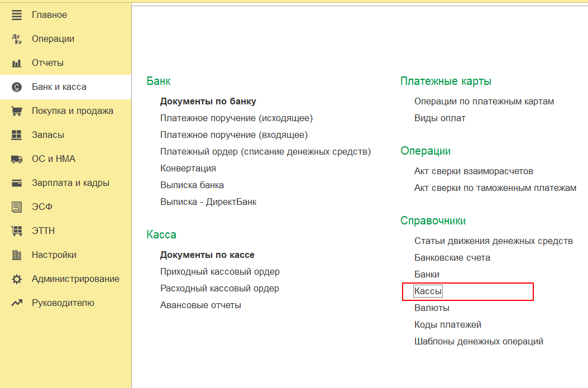Open the Кассы reference list

click(x=428, y=291)
